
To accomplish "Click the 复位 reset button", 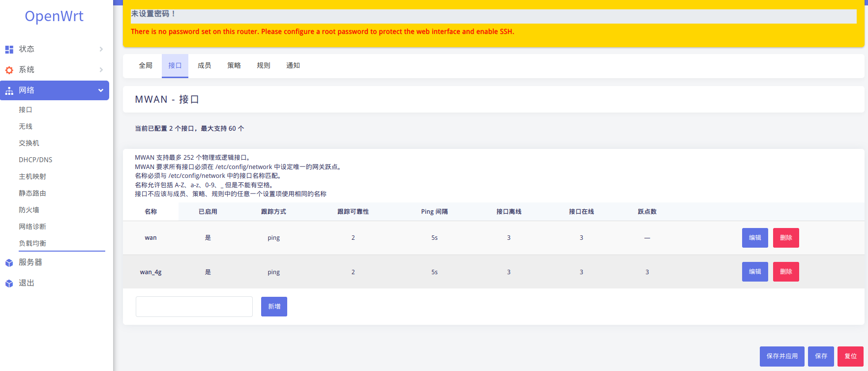I will (x=851, y=356).
